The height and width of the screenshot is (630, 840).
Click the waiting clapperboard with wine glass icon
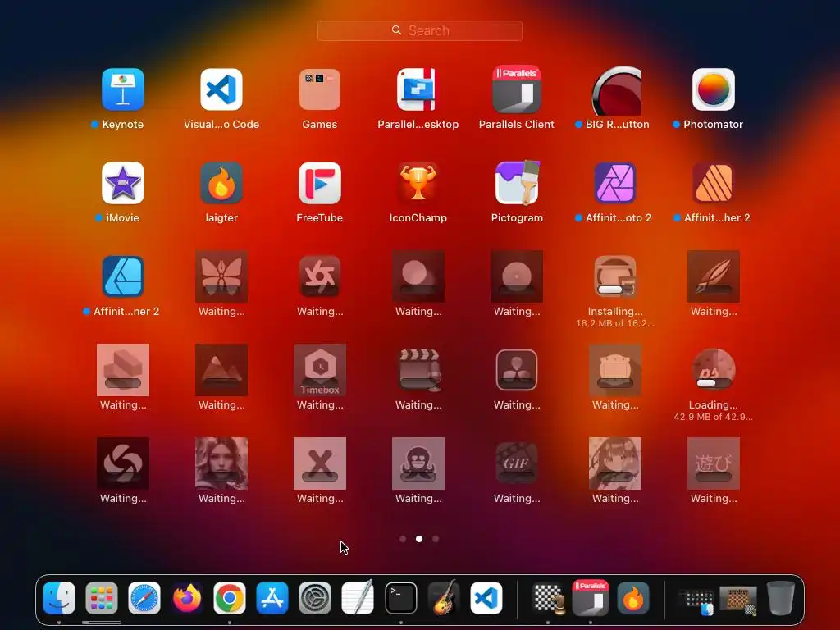[419, 370]
